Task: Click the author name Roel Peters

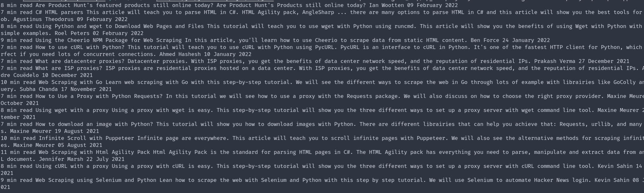Action: pyautogui.click(x=72, y=33)
